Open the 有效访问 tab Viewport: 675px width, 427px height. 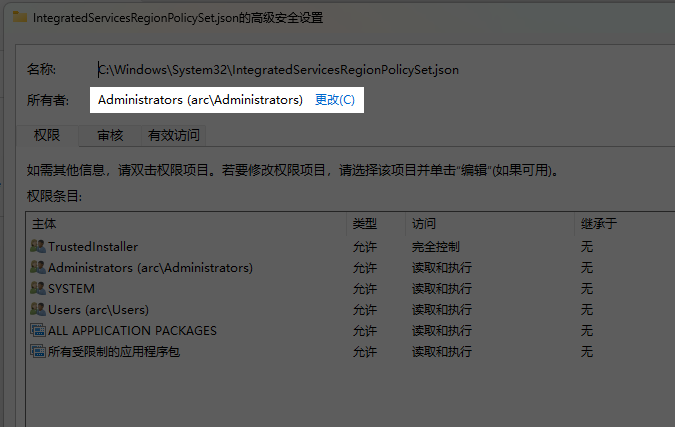(x=173, y=136)
